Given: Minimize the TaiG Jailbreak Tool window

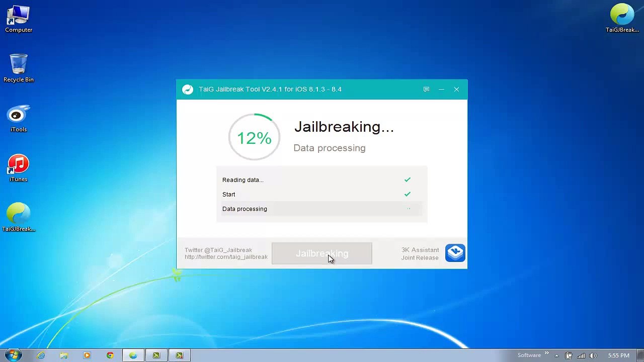Looking at the screenshot, I should click(x=441, y=89).
